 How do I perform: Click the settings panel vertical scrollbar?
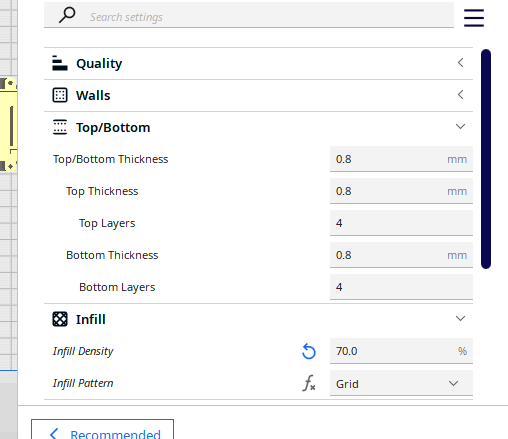tap(486, 159)
